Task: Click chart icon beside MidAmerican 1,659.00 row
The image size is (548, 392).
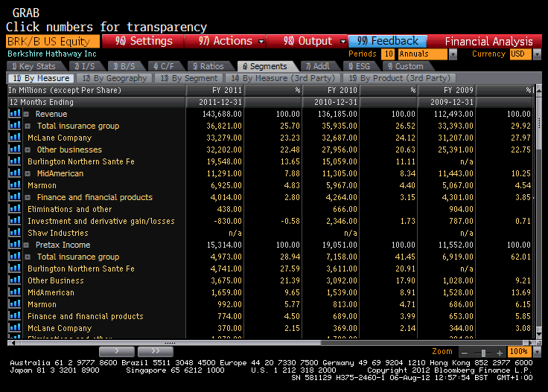Action: (15, 292)
